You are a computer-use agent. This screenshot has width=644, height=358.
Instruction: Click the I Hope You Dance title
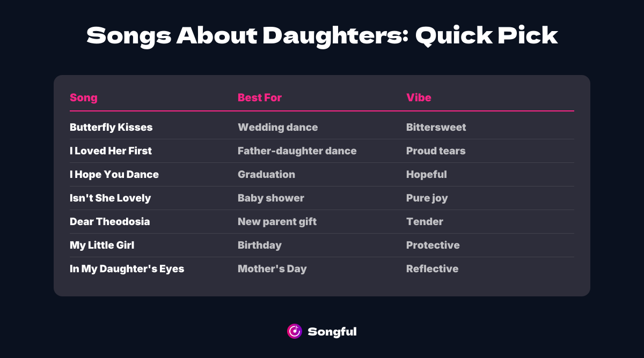[x=114, y=175]
